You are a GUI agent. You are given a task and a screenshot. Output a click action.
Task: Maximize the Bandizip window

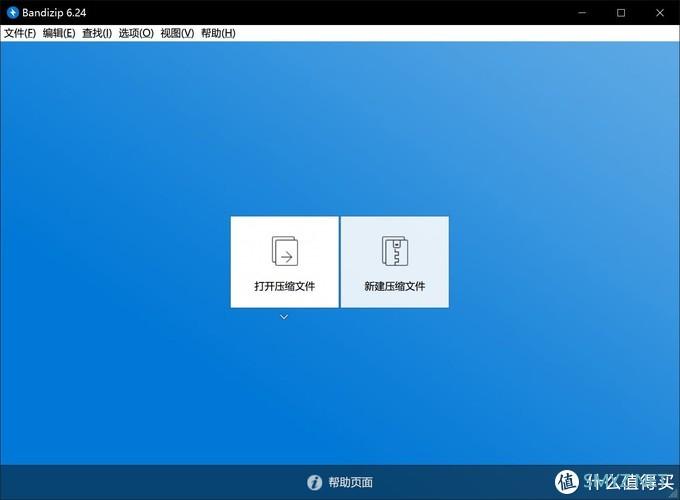621,13
